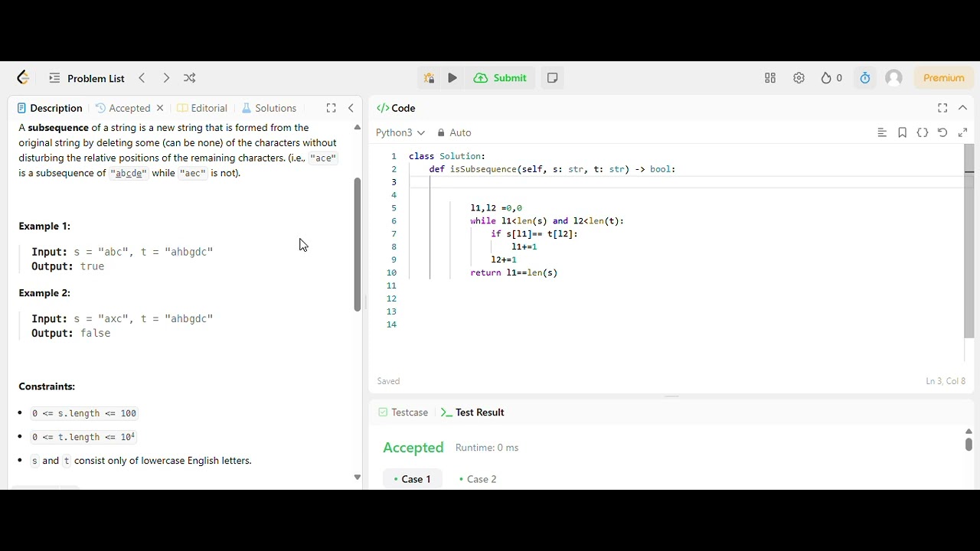Go to the previous problem arrow
The width and height of the screenshot is (980, 551).
pyautogui.click(x=142, y=78)
